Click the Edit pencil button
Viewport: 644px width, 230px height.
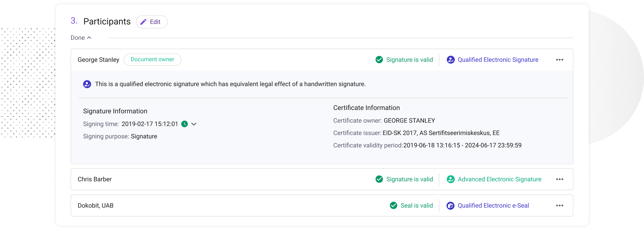tap(152, 22)
